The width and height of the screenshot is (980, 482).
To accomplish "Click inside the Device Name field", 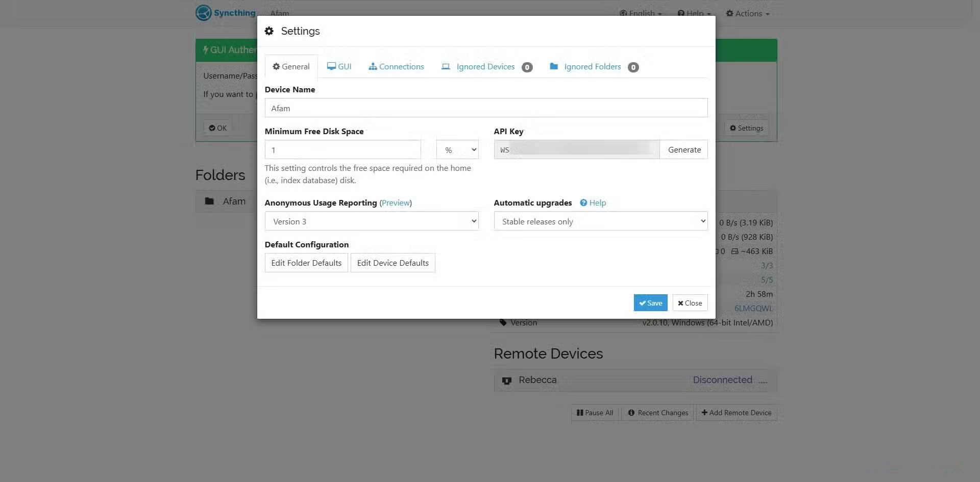I will click(485, 108).
